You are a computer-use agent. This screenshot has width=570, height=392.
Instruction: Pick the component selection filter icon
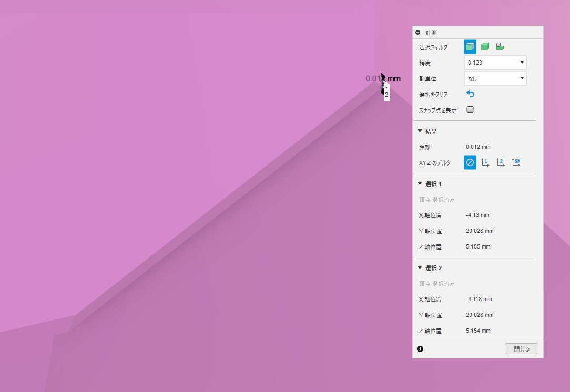point(500,47)
